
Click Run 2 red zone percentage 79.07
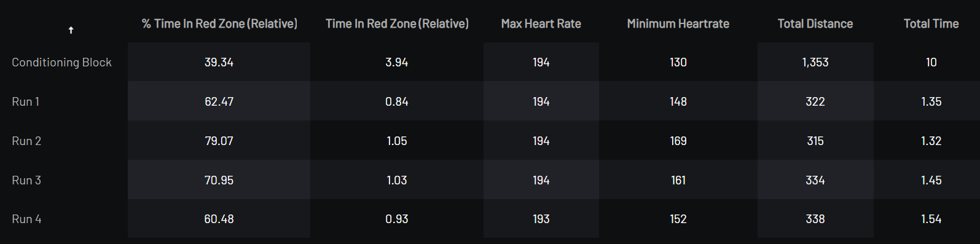[219, 141]
